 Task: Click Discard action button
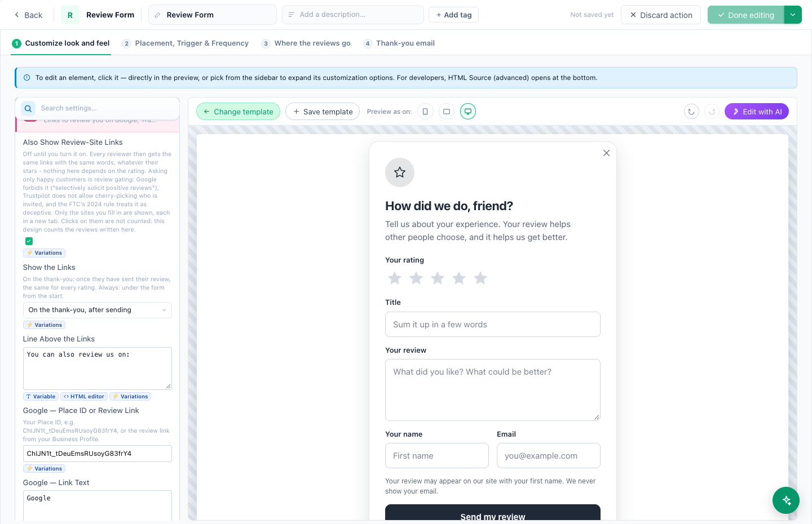(x=661, y=15)
